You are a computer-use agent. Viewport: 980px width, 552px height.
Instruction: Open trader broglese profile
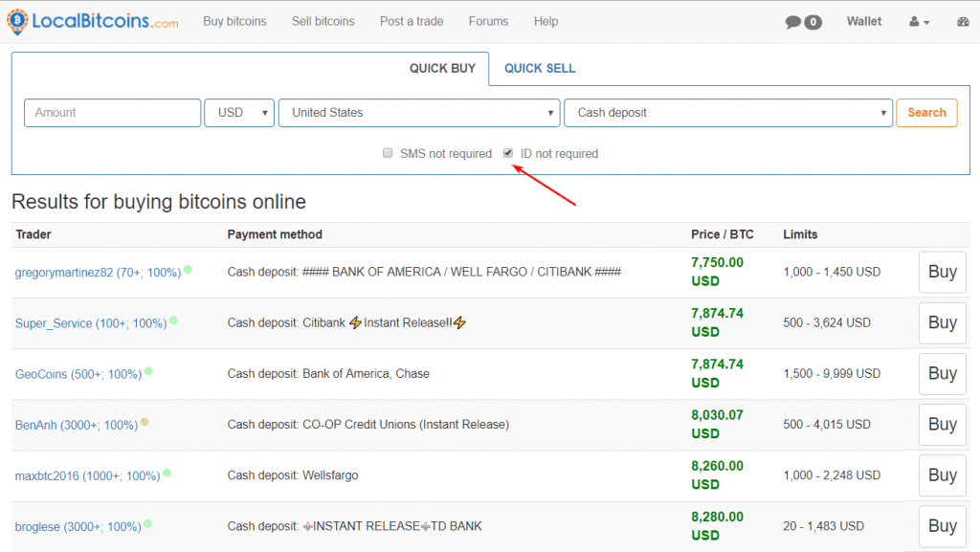point(78,527)
